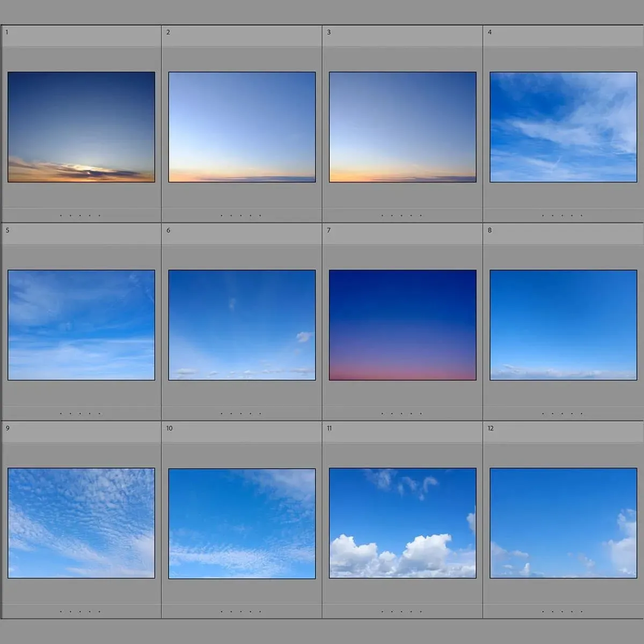The height and width of the screenshot is (644, 644).
Task: Click the third rating dot under photo 12
Action: point(562,612)
